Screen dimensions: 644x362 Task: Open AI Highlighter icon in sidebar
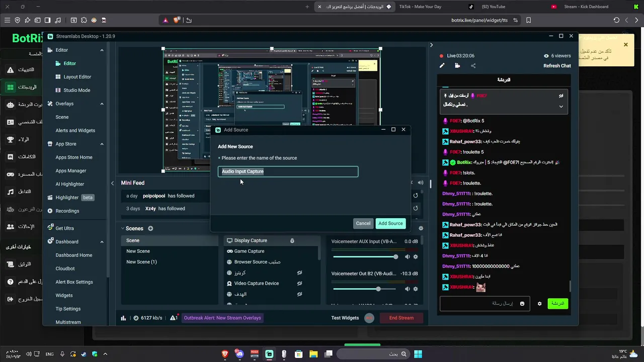70,184
